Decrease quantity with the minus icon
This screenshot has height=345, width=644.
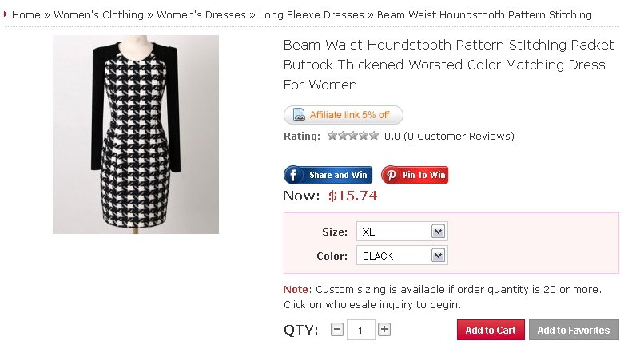coord(337,329)
